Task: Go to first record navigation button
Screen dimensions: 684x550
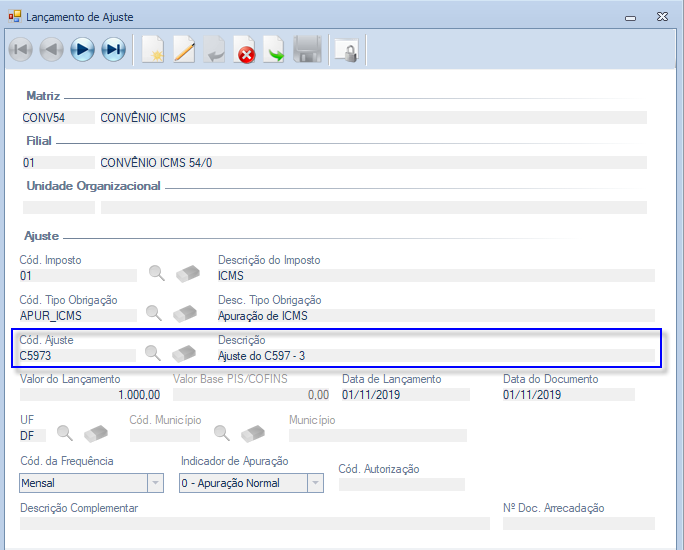Action: (x=21, y=49)
